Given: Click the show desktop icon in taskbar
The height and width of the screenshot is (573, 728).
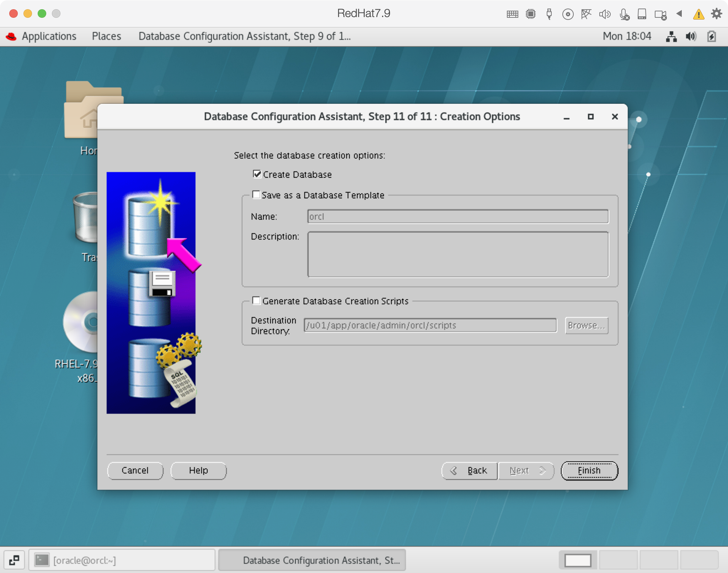Looking at the screenshot, I should coord(14,560).
